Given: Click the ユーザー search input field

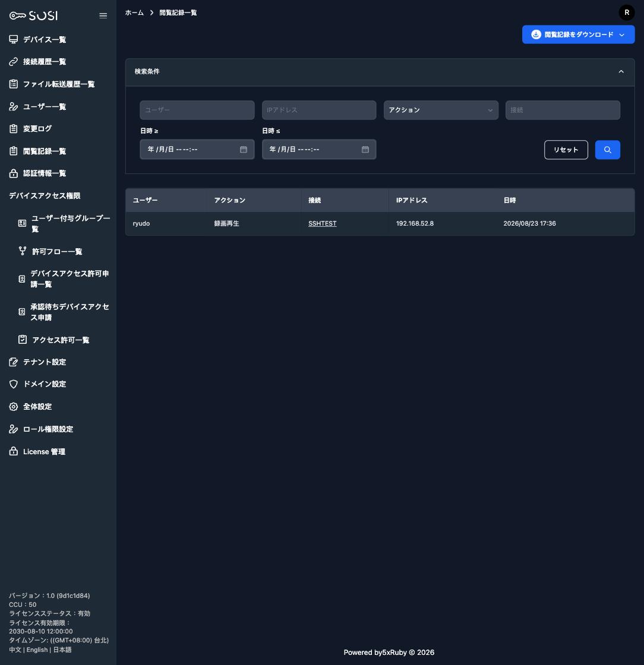Looking at the screenshot, I should 197,110.
